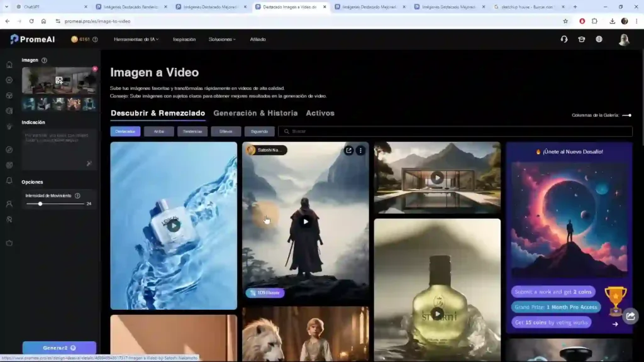The width and height of the screenshot is (644, 362).
Task: Click the Buscar search field
Action: pos(455,131)
